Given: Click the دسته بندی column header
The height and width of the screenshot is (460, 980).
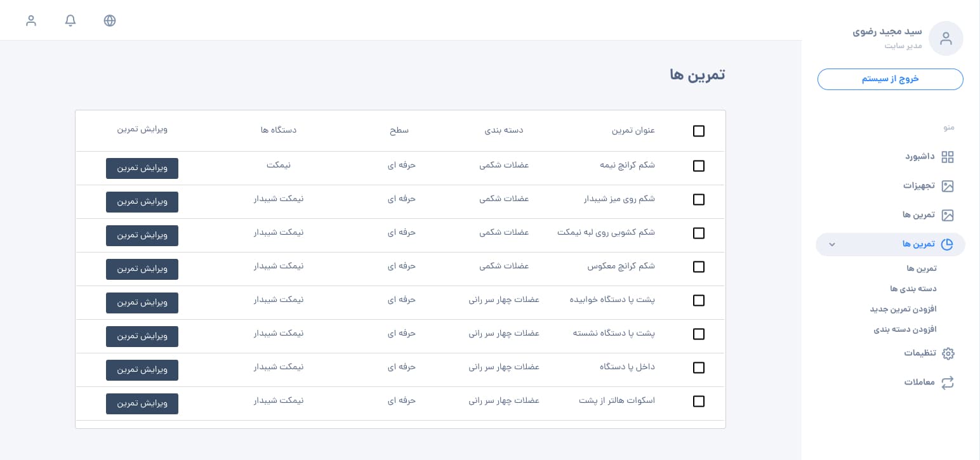Looking at the screenshot, I should tap(504, 130).
